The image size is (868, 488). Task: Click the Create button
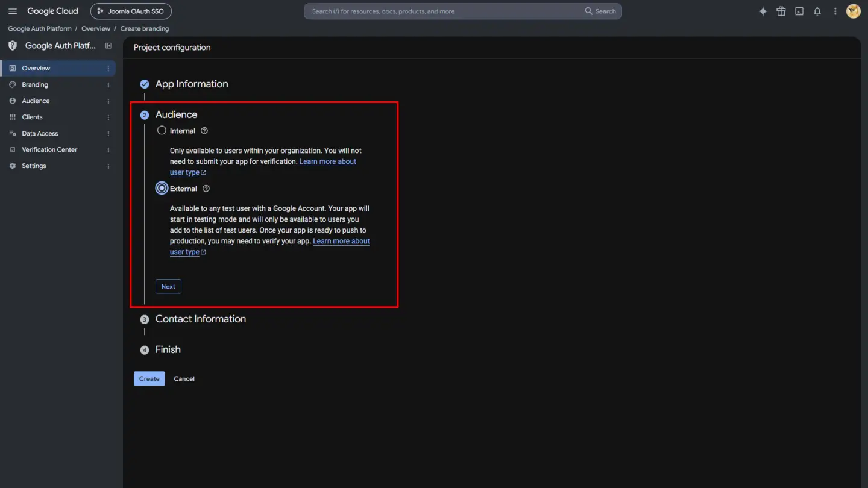(149, 379)
